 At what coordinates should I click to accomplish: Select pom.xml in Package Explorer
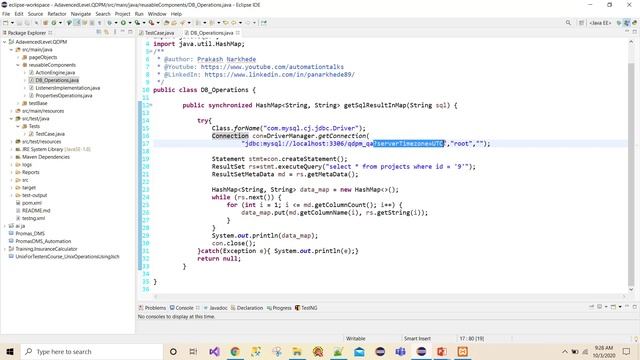[31, 203]
